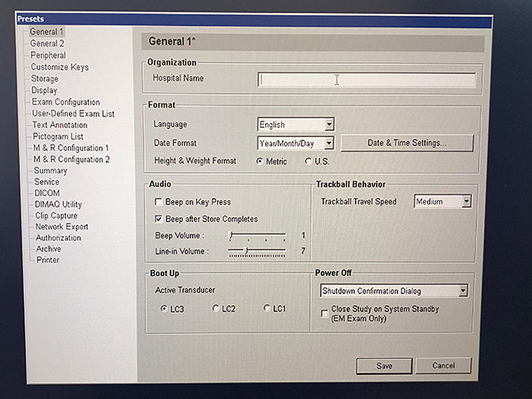Go to Customize Keys settings
Screen dimensions: 532x399
coord(60,66)
